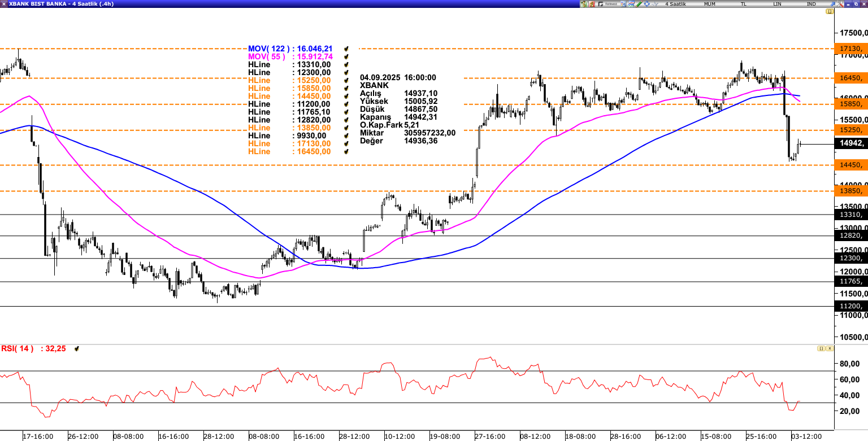Open the TL currency selector
Viewport: 868px width, 441px height.
[743, 4]
